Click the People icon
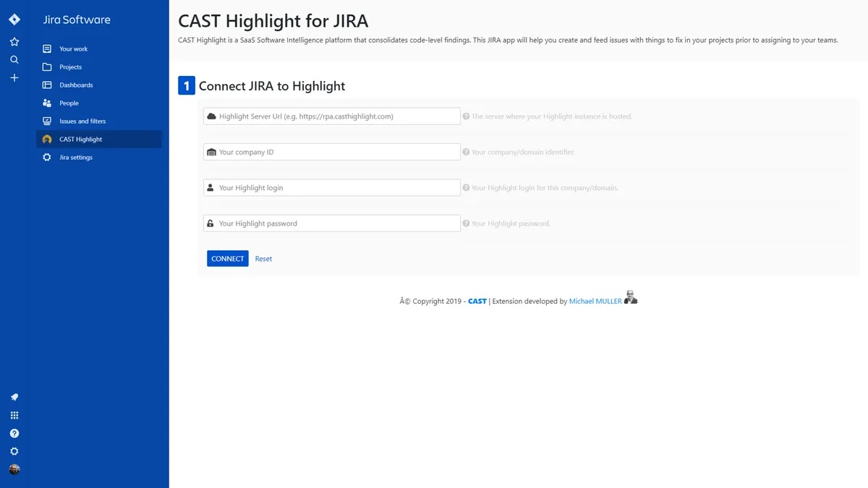 pyautogui.click(x=47, y=103)
